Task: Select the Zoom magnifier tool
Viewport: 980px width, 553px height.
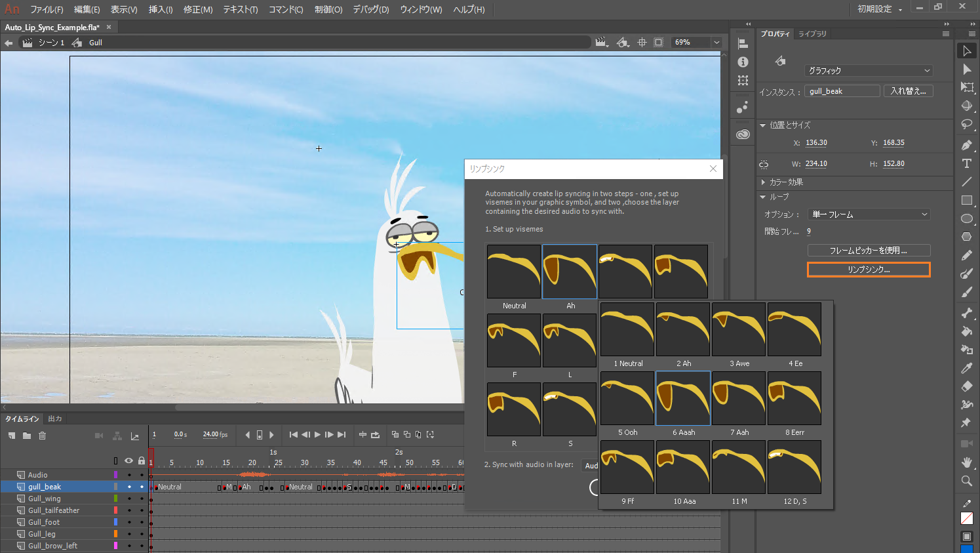Action: [x=966, y=481]
